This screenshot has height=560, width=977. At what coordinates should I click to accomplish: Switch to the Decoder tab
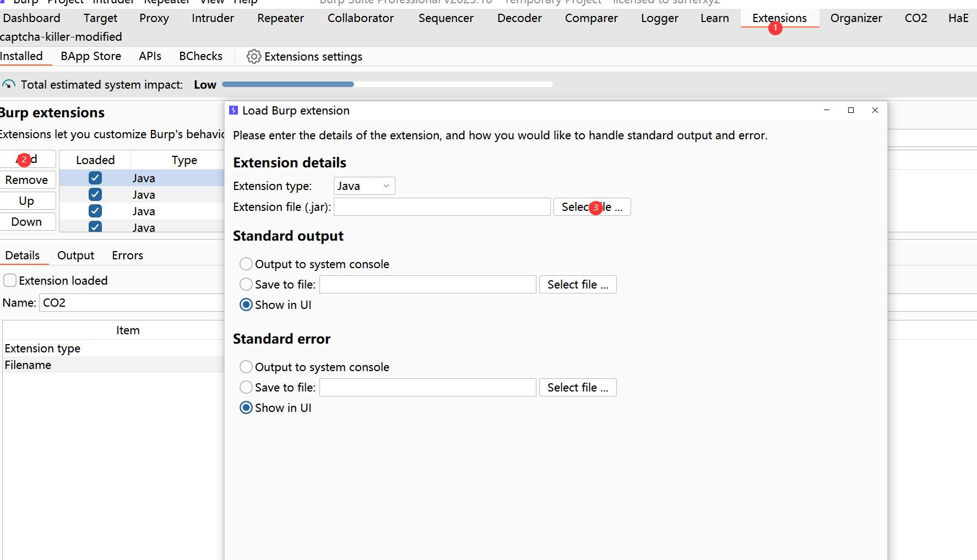point(519,18)
